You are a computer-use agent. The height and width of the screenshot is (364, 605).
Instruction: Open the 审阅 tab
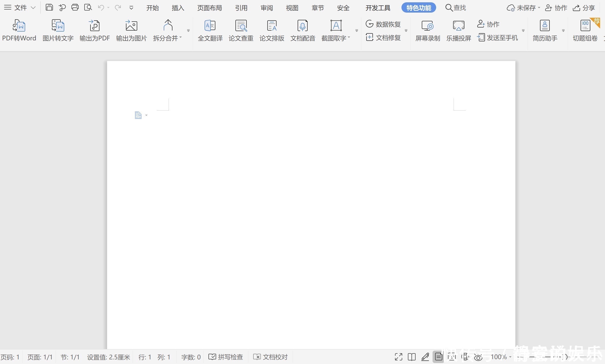[x=267, y=8]
